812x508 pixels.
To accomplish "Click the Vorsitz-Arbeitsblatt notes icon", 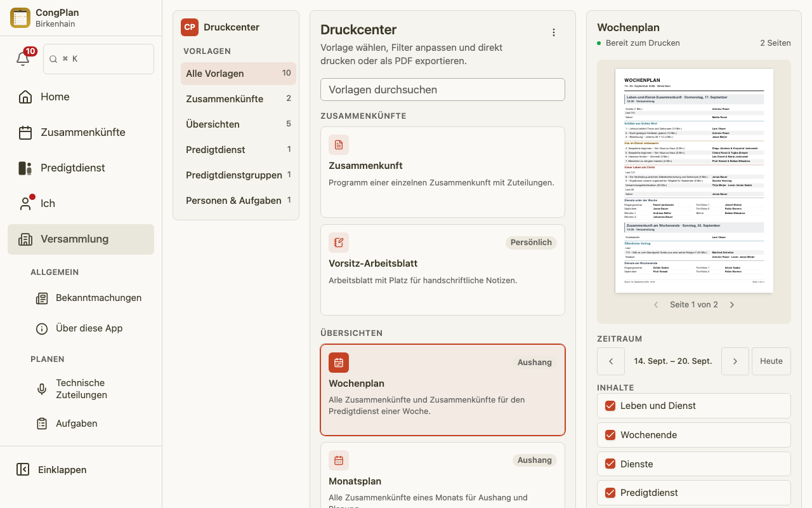I will click(339, 243).
